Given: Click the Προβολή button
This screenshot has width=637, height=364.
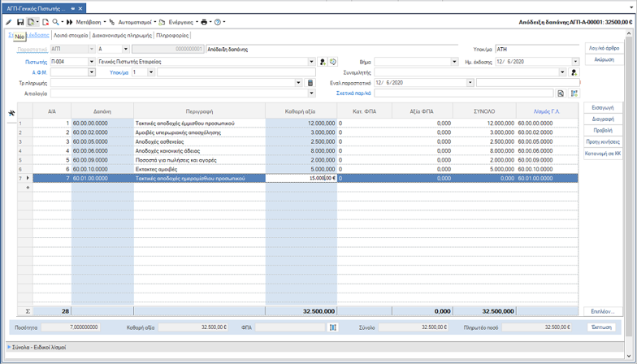Looking at the screenshot, I should (603, 131).
